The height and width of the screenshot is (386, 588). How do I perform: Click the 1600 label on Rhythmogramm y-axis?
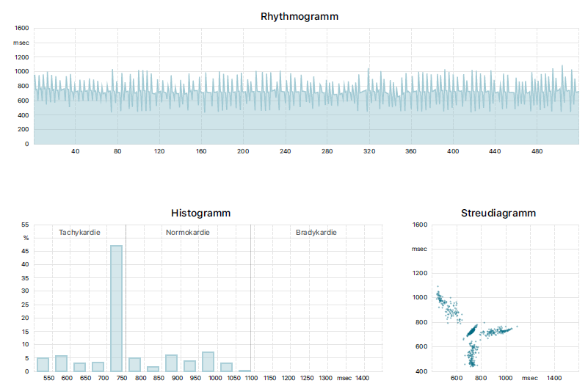click(x=22, y=28)
